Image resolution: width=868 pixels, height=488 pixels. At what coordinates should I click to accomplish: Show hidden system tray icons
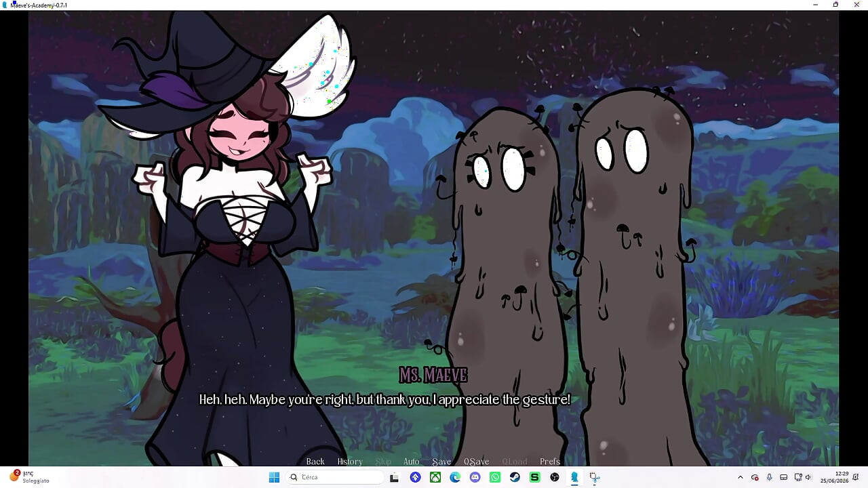coord(741,477)
